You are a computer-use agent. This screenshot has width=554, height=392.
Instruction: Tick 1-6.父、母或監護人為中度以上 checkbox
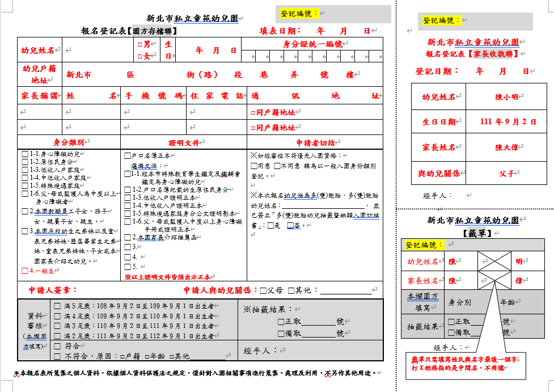click(25, 193)
